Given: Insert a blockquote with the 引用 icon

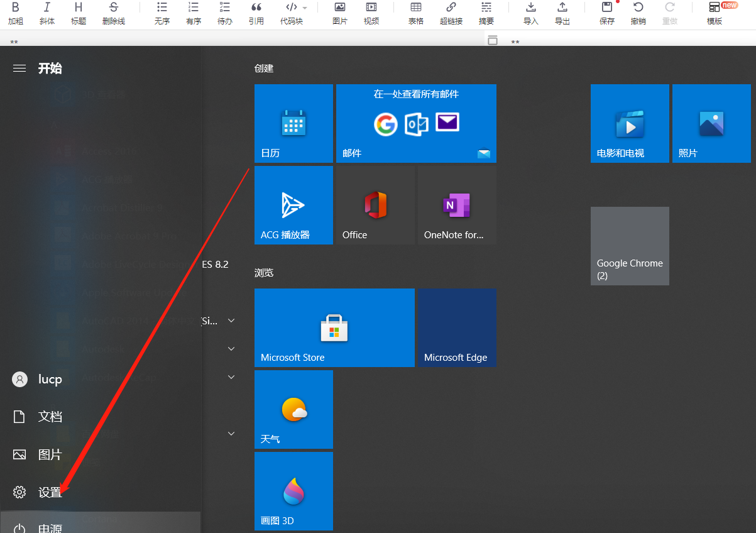Looking at the screenshot, I should [256, 14].
